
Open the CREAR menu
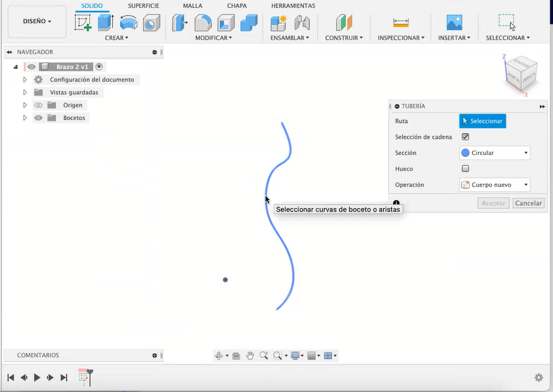(116, 37)
